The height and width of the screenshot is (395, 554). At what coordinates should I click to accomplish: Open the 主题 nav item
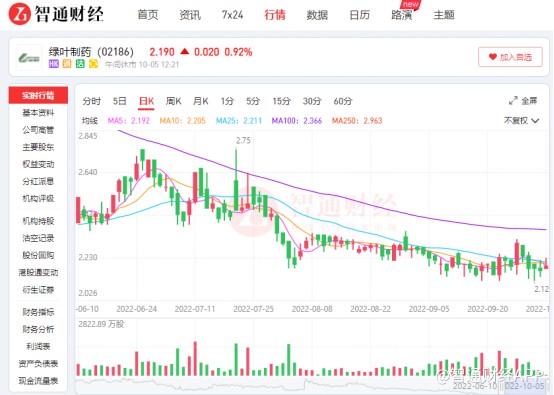coord(444,15)
